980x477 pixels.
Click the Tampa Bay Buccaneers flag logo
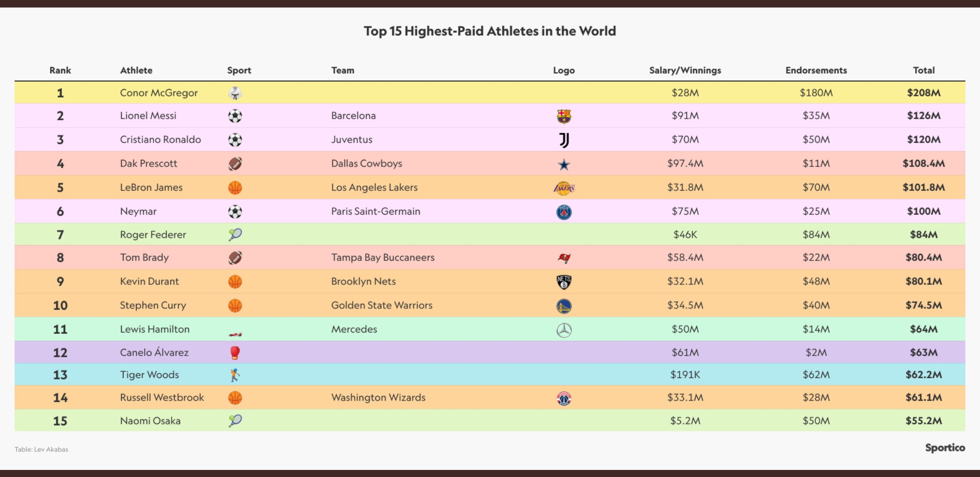point(564,258)
